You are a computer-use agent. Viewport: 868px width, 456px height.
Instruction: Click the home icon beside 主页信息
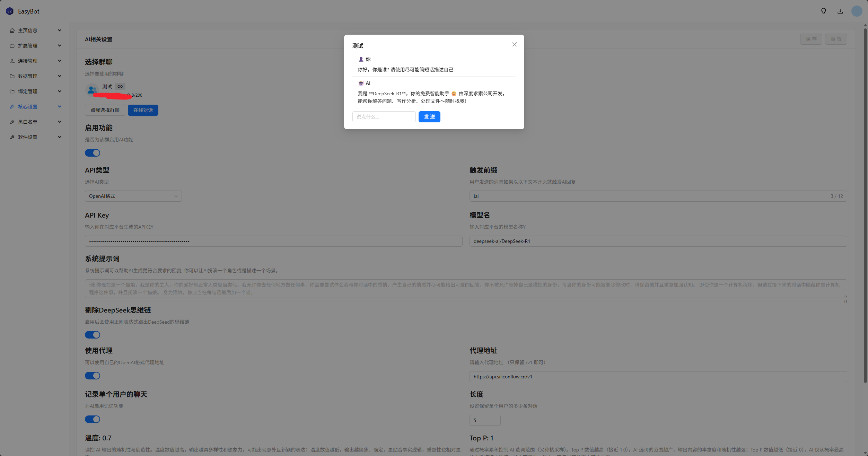click(12, 30)
